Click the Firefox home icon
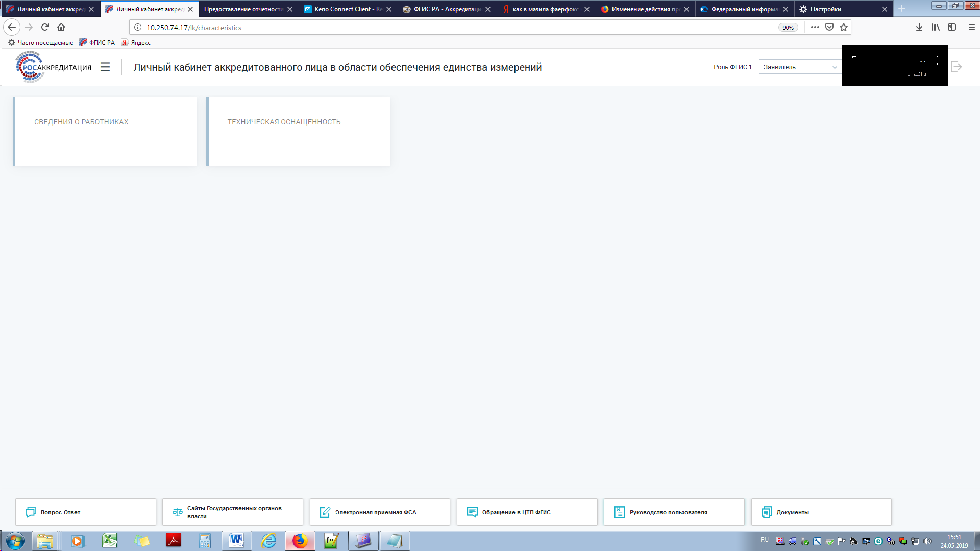 [61, 27]
